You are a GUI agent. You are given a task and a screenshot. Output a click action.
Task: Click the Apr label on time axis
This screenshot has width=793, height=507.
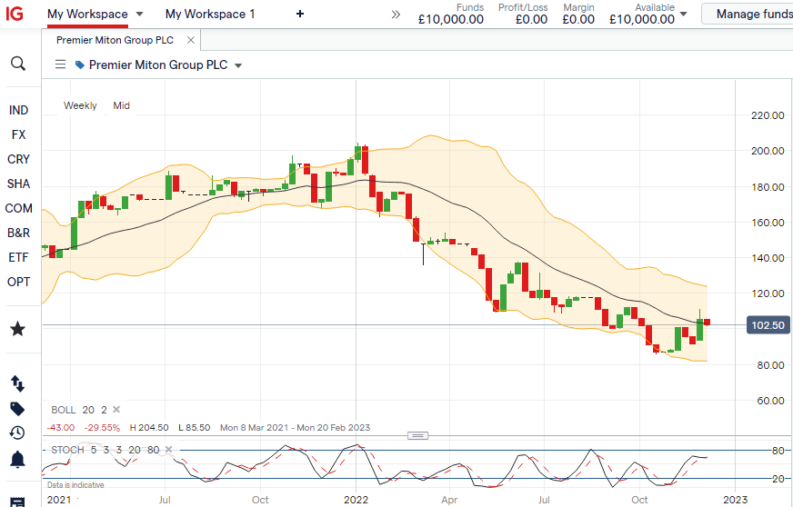(449, 500)
